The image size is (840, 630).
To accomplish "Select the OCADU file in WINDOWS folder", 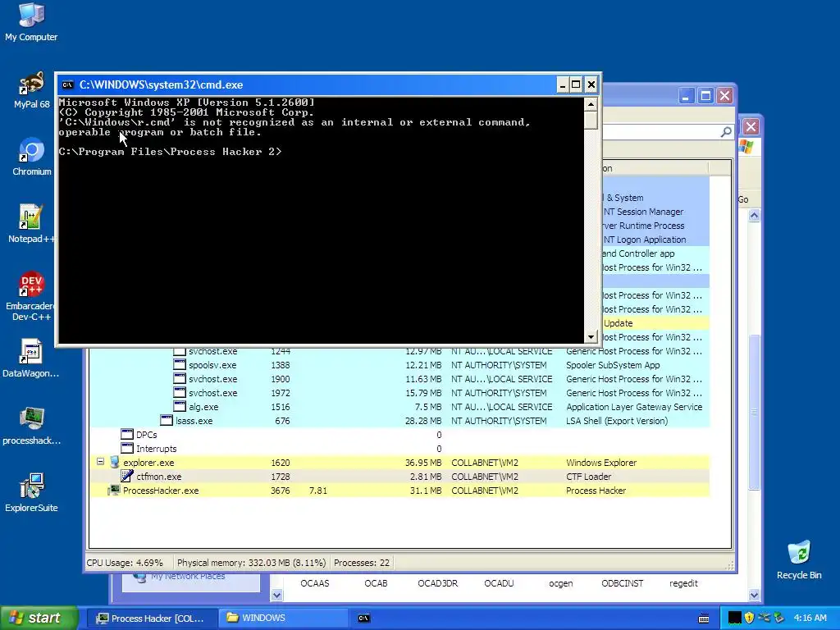I will tap(499, 583).
